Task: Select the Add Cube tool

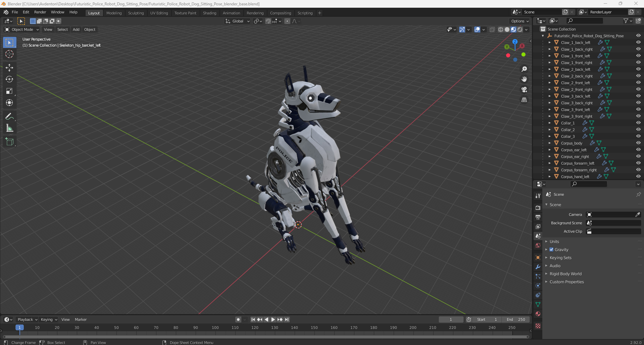Action: pos(9,141)
